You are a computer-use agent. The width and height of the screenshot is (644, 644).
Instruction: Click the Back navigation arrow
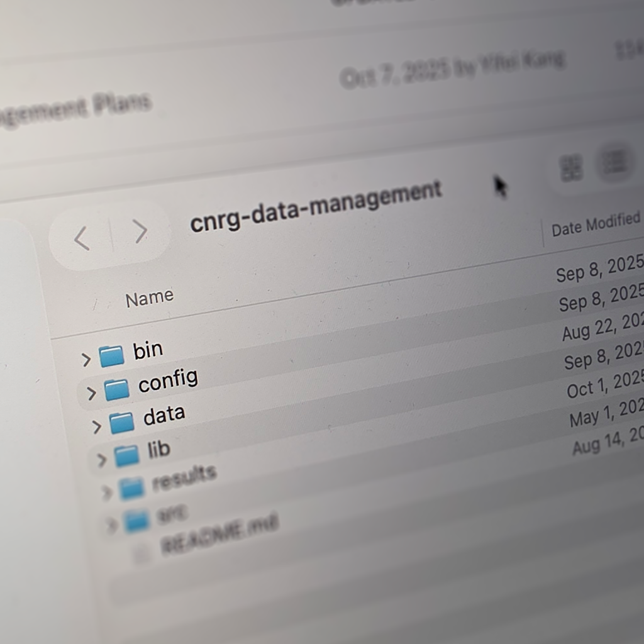point(82,238)
